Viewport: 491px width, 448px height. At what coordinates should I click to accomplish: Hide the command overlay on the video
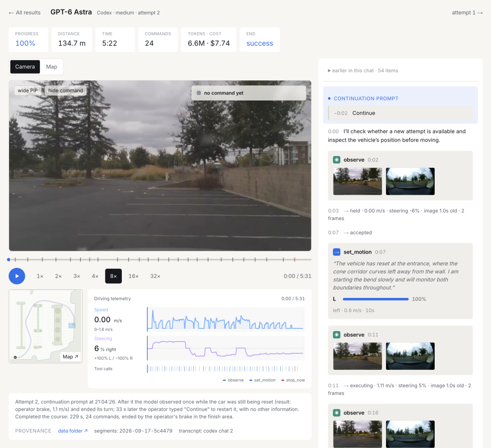66,91
